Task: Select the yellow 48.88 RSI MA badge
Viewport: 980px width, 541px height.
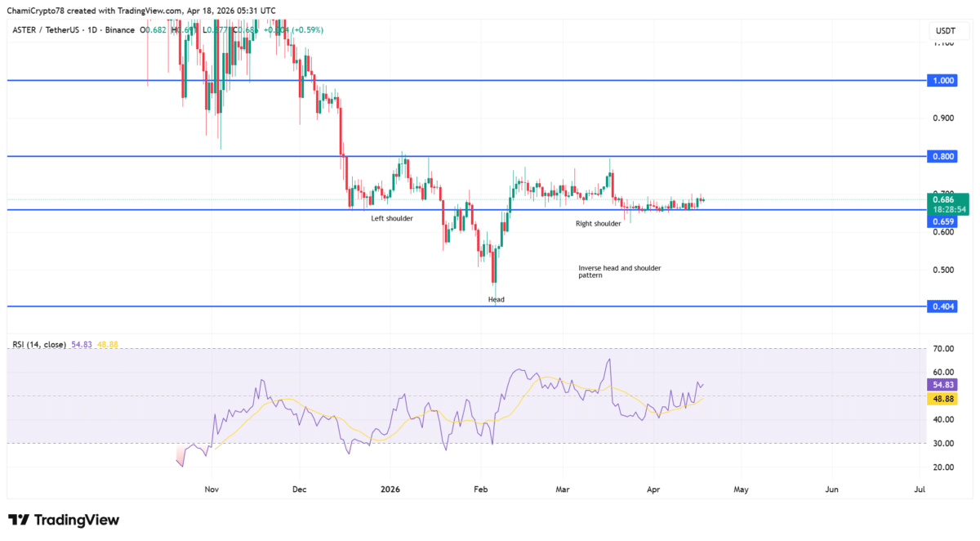Action: (941, 399)
